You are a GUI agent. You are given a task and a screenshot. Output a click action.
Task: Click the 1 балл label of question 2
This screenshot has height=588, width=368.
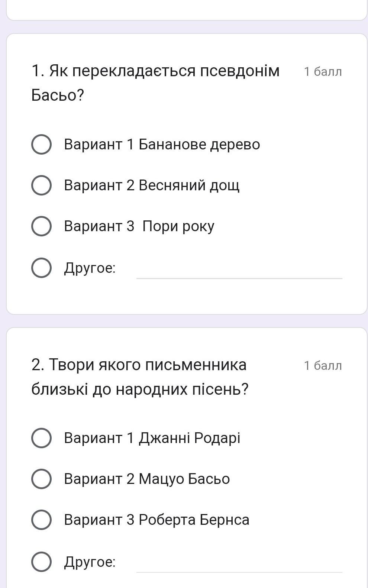coord(323,365)
